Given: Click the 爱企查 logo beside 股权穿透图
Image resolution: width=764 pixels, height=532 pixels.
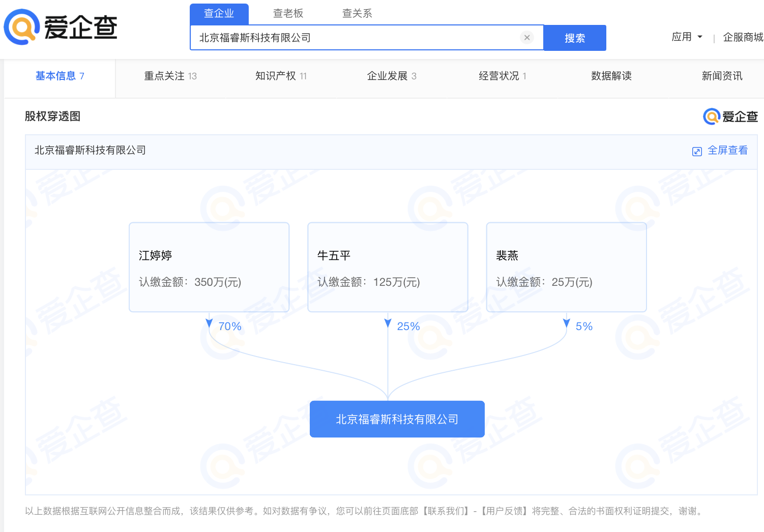Looking at the screenshot, I should pos(730,116).
